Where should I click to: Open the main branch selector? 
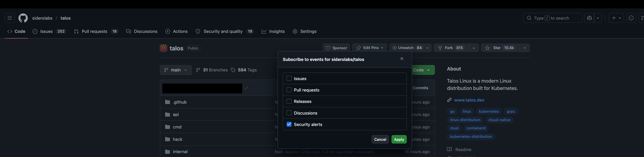(176, 70)
